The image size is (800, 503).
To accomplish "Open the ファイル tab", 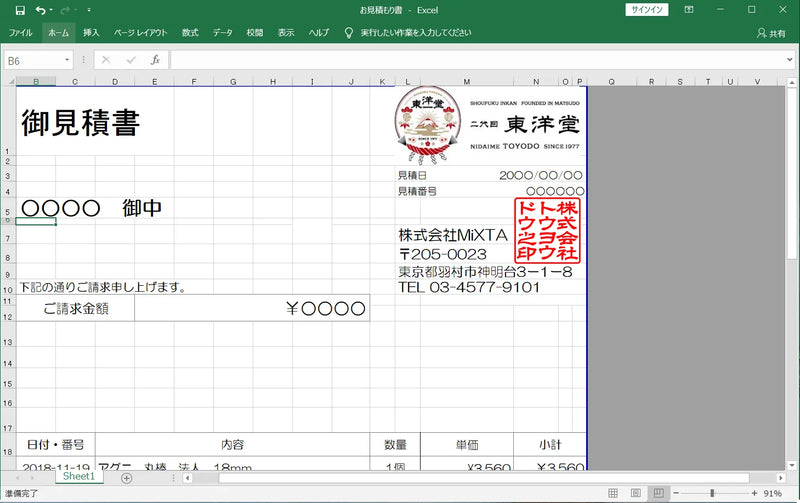I will point(20,33).
